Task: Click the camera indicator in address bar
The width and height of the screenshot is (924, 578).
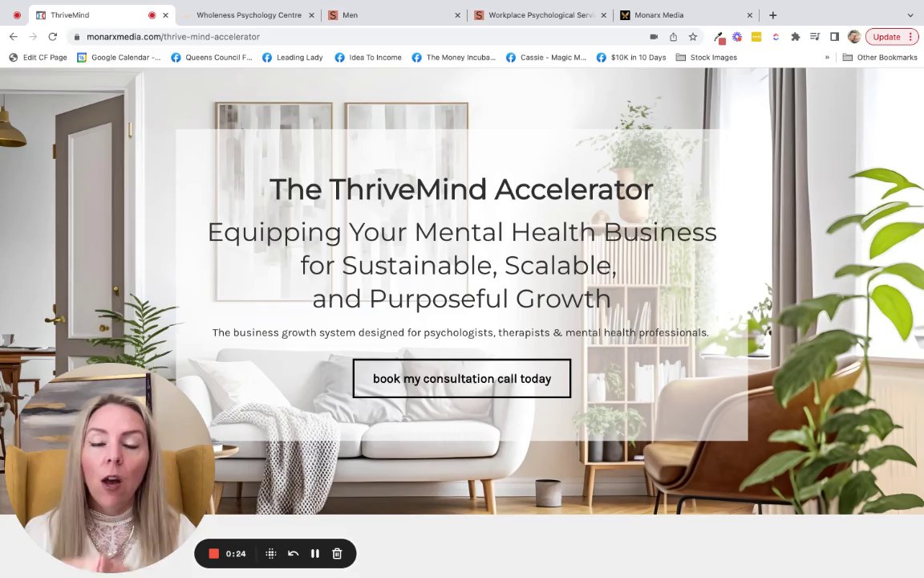Action: tap(654, 37)
